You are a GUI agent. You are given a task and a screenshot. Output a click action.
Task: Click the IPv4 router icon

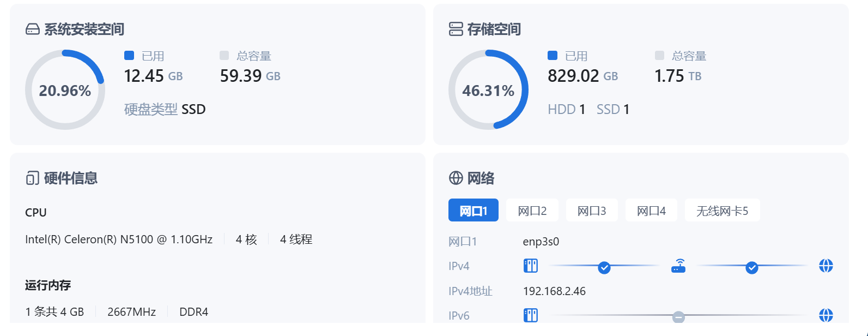coord(678,266)
